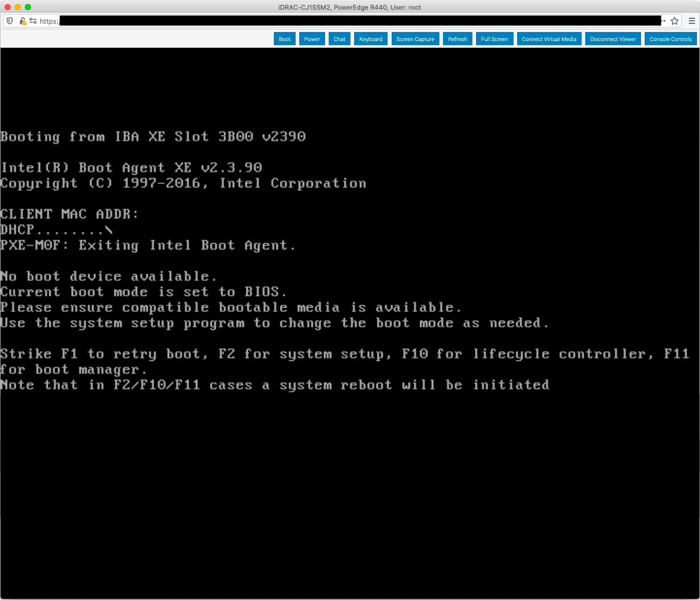Click 'Booting from IBA XE Slot' line
The image size is (700, 600).
[153, 137]
